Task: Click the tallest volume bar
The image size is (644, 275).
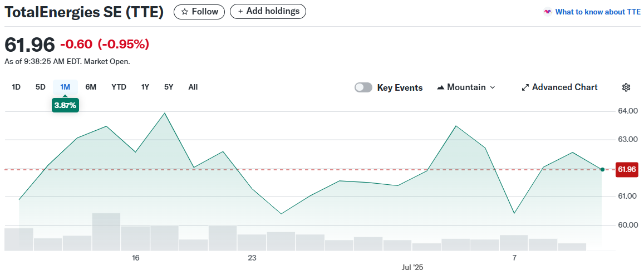Action: (106, 232)
